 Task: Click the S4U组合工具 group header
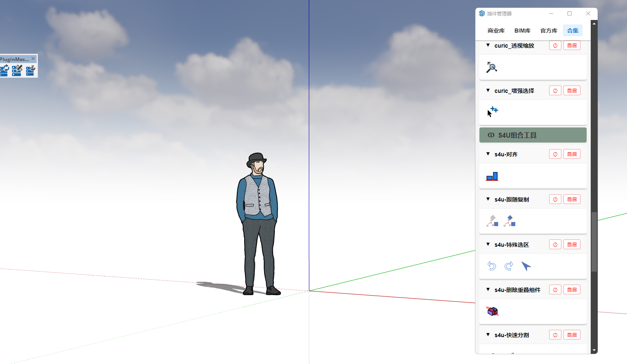[x=533, y=135]
